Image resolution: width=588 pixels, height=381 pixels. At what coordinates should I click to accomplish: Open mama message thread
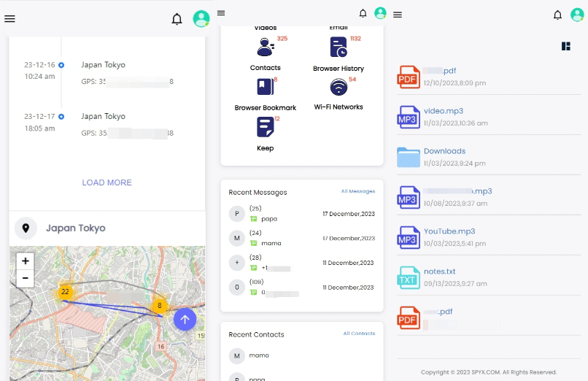pos(302,238)
